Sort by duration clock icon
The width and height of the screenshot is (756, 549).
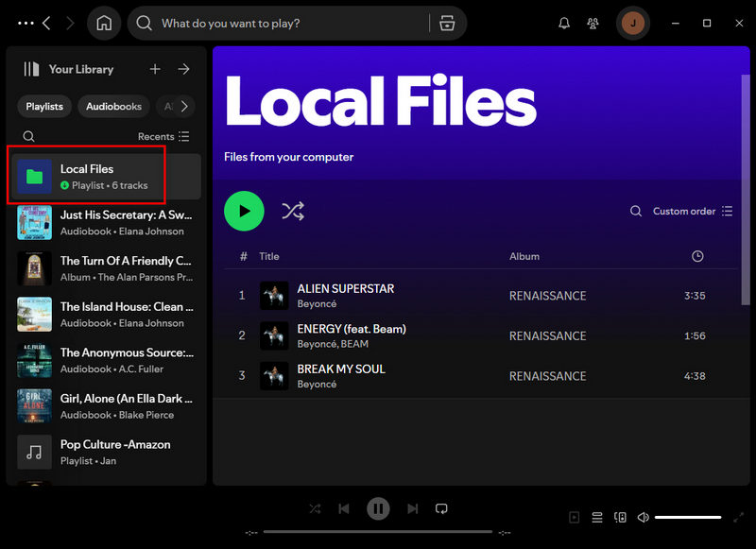click(697, 256)
